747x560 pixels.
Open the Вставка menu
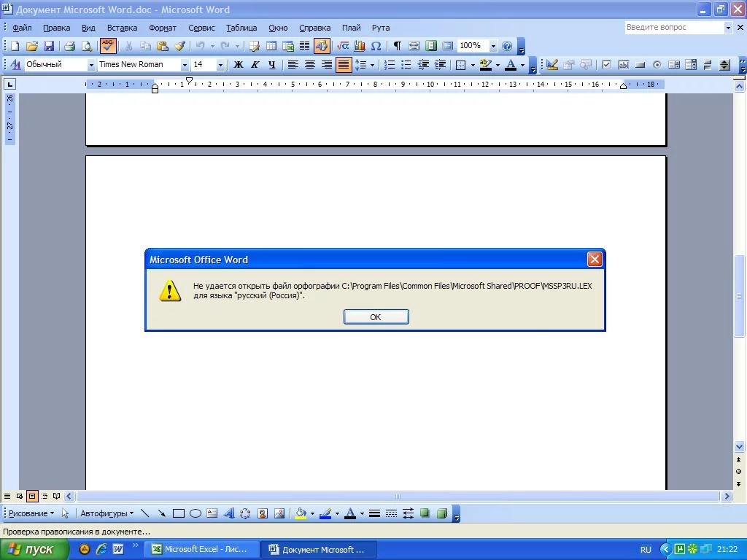[122, 28]
